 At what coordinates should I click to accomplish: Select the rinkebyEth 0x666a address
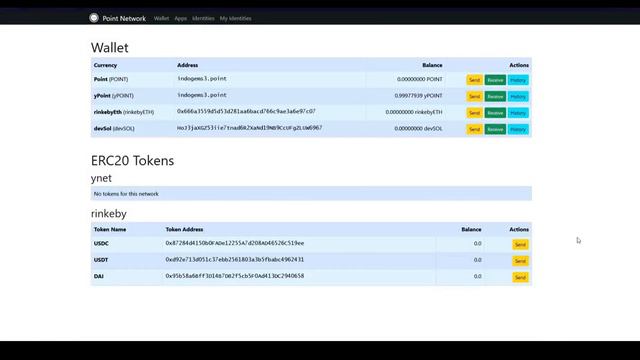(246, 111)
